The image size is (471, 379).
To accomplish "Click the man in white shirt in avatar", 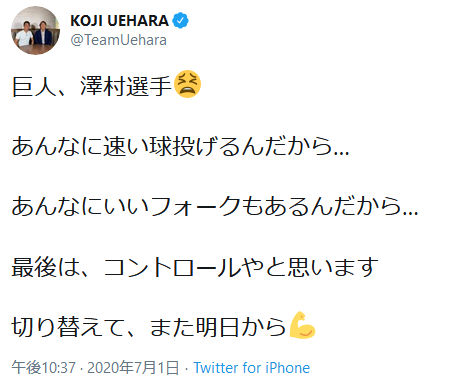I will pyautogui.click(x=24, y=34).
